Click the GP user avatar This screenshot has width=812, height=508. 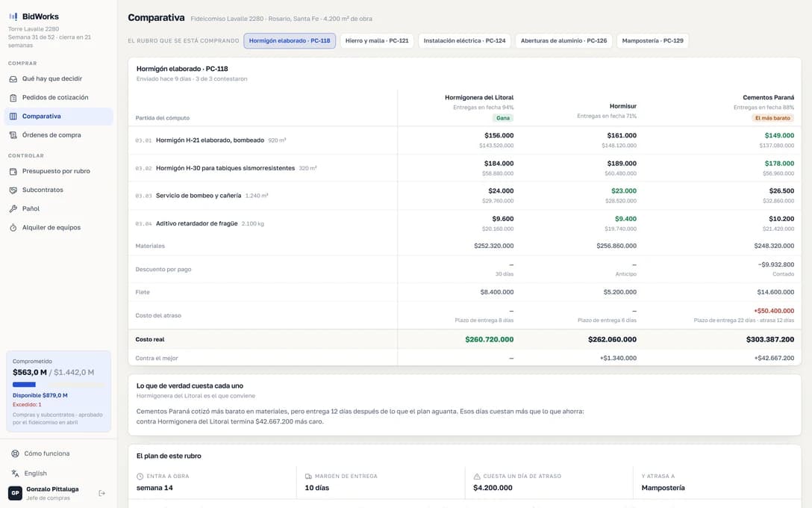[x=15, y=494]
